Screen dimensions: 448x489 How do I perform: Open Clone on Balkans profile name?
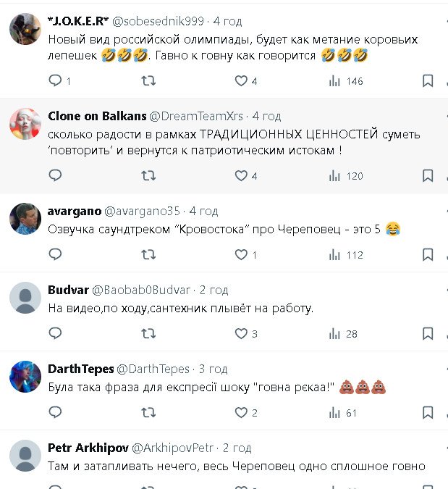click(97, 116)
